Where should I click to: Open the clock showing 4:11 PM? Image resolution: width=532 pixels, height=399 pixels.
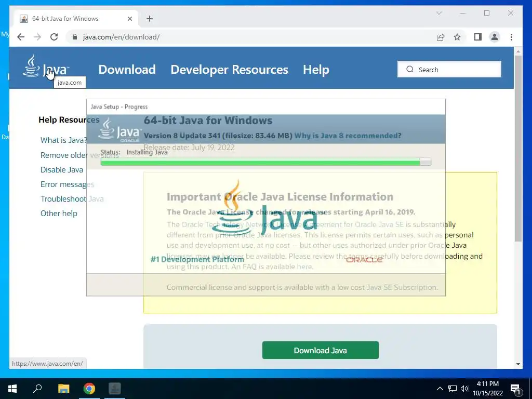[x=488, y=389]
